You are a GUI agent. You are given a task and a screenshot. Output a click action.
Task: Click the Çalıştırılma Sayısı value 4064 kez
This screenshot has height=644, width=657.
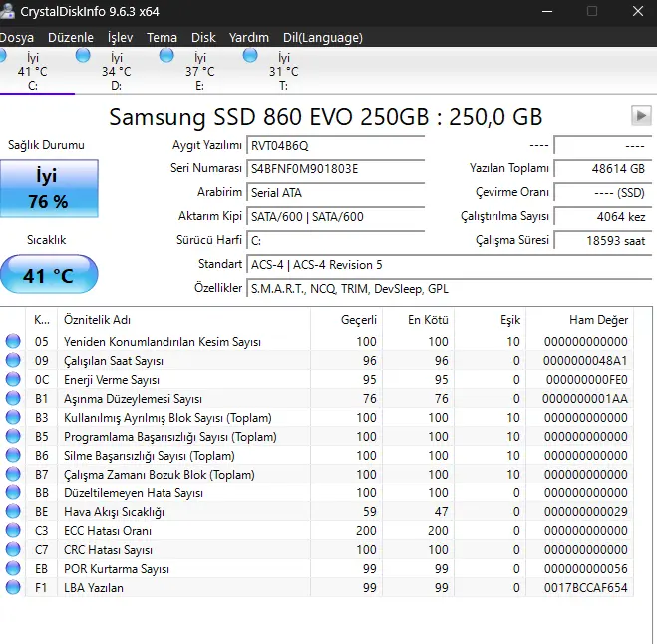coord(602,217)
